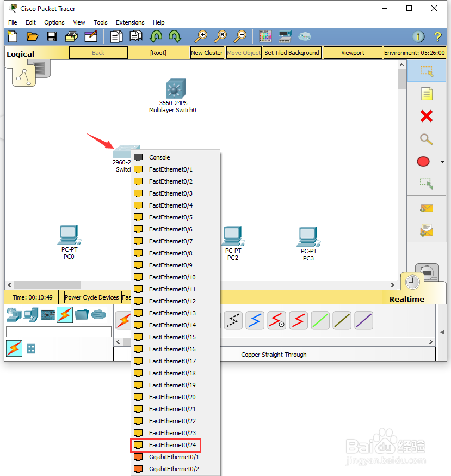
Task: Select the Miscellaneous folder category
Action: pos(82,314)
